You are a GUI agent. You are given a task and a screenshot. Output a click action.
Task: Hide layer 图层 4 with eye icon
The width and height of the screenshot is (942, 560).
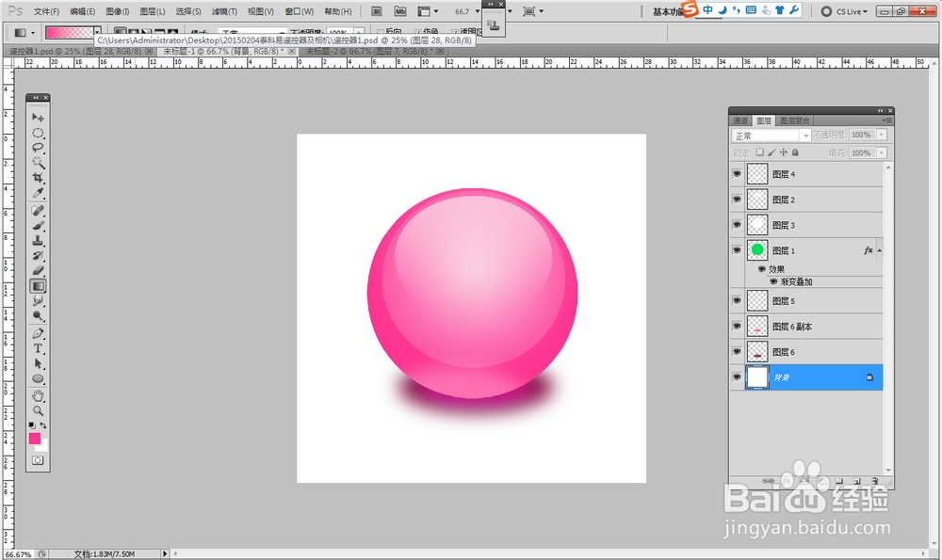click(x=737, y=174)
